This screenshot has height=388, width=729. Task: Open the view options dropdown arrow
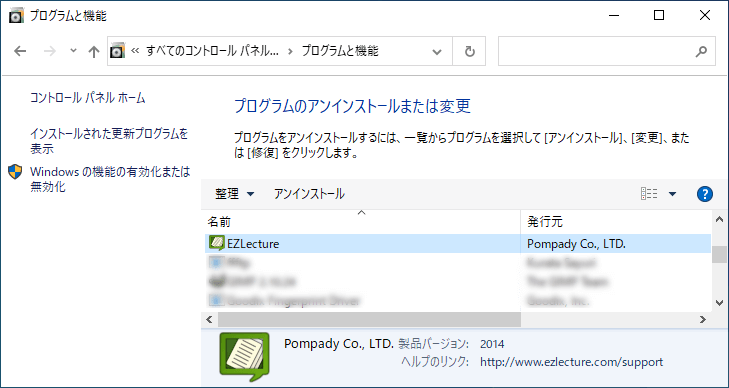coord(672,194)
